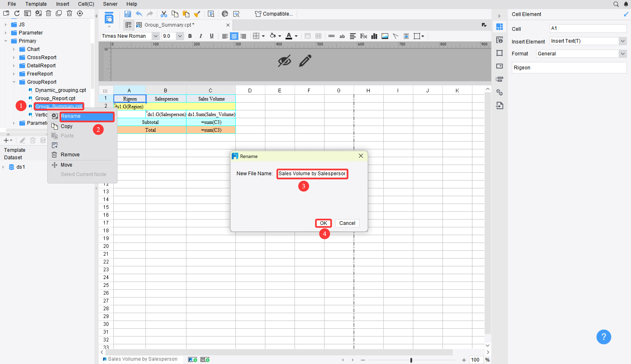Click the Hyperlink panel icon on right sidebar
The width and height of the screenshot is (631, 364).
coord(500,92)
